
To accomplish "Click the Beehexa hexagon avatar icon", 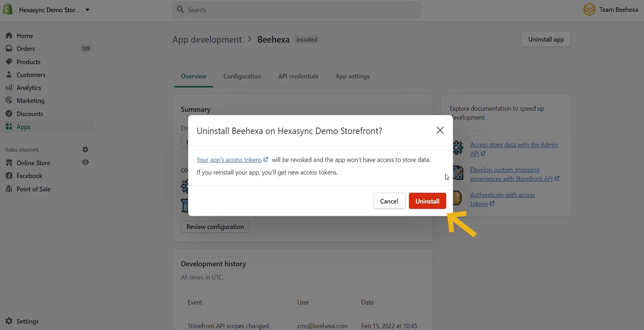I will tap(589, 10).
